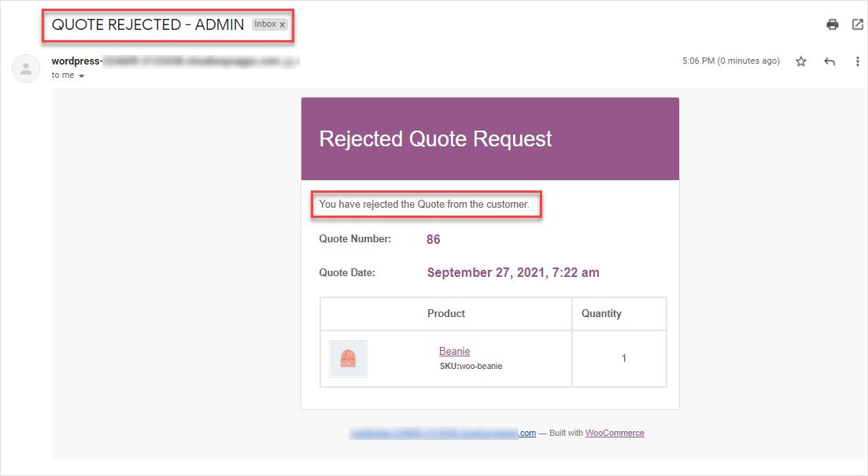Click the quote number 86
This screenshot has height=476, width=868.
coord(434,239)
